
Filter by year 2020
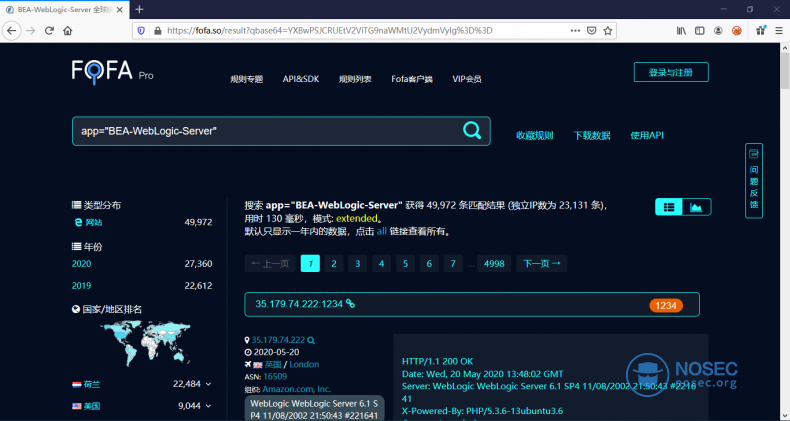[81, 264]
